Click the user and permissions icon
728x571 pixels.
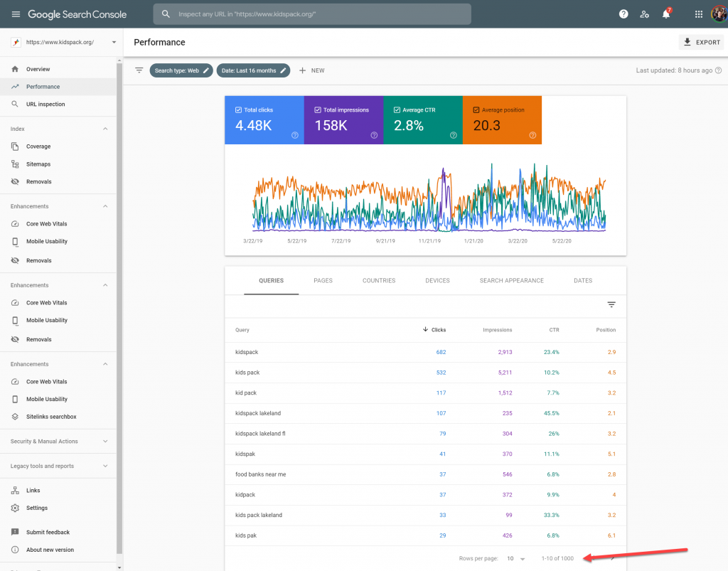click(644, 14)
